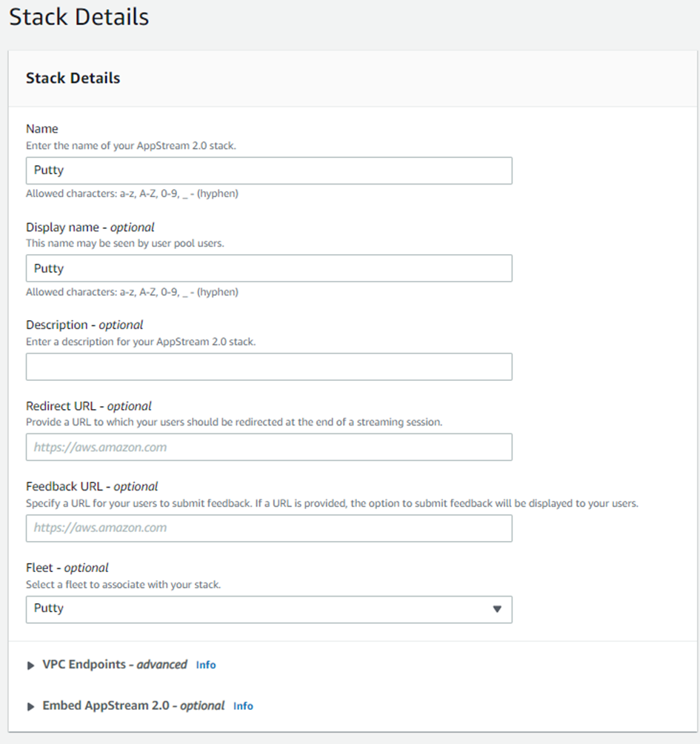Expand VPC Endpoints using the triangle icon
700x744 pixels.
point(30,665)
